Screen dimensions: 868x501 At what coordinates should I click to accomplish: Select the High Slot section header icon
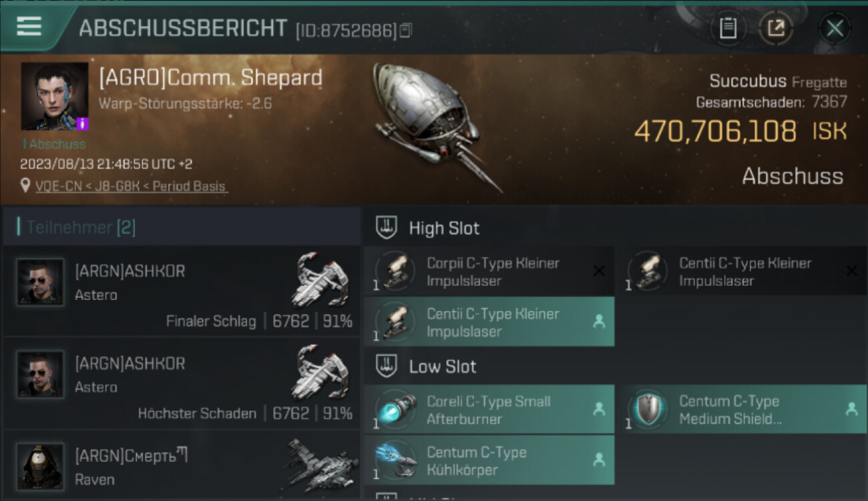387,228
